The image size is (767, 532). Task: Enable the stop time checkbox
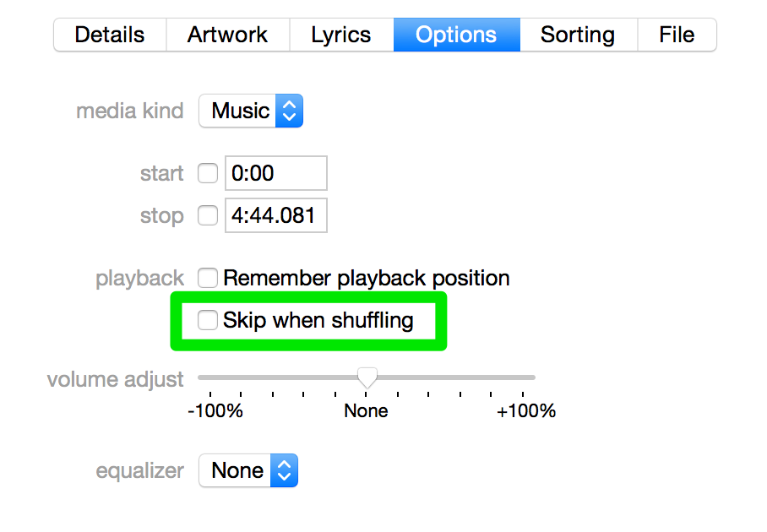(208, 216)
